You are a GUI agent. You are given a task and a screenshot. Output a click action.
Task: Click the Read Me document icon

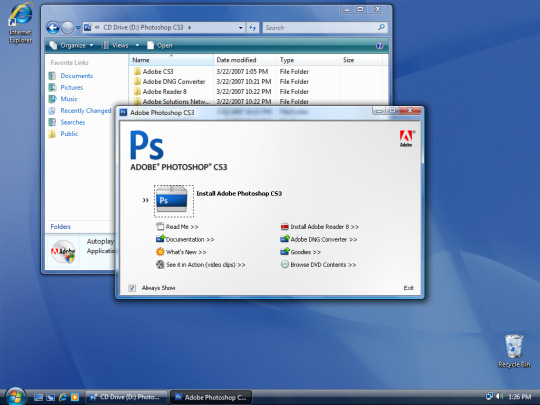[160, 226]
